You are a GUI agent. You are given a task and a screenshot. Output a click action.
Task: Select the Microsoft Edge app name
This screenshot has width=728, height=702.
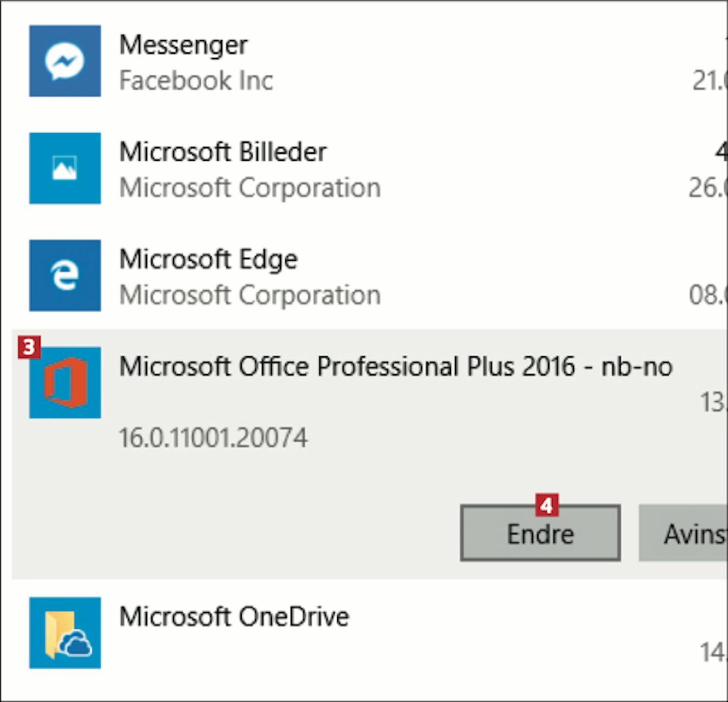[208, 259]
